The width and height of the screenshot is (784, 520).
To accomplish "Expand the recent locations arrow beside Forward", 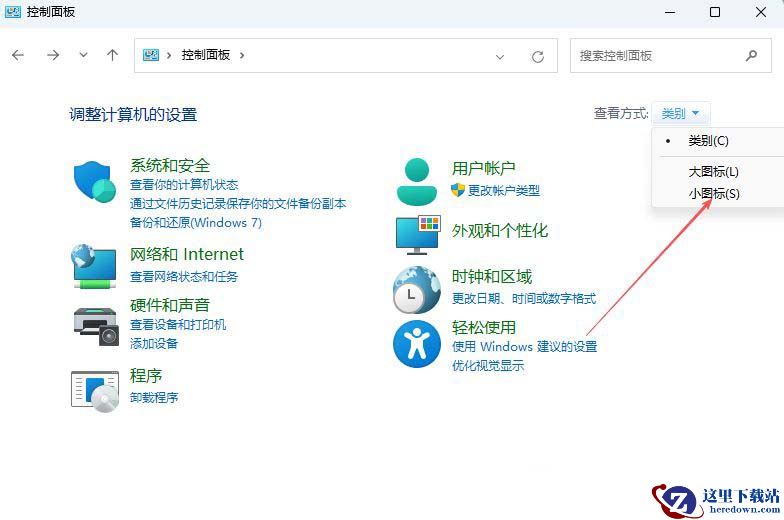I will pos(83,56).
